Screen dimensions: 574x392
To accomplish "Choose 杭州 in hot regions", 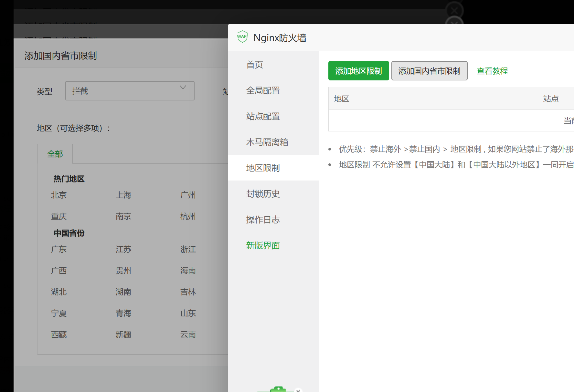I will 188,216.
